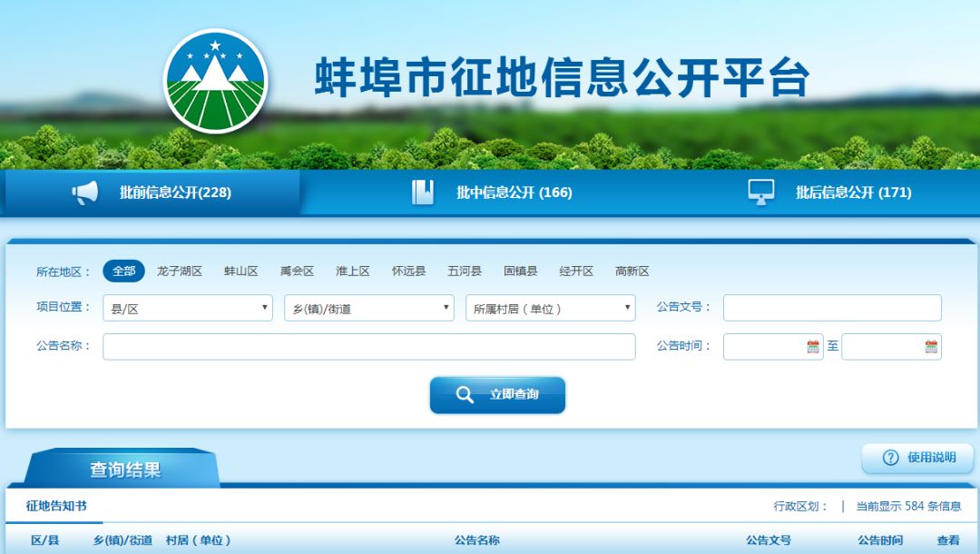Click the magnifier icon inside 立即查询 button
Screen dimensions: 980x554
point(465,395)
